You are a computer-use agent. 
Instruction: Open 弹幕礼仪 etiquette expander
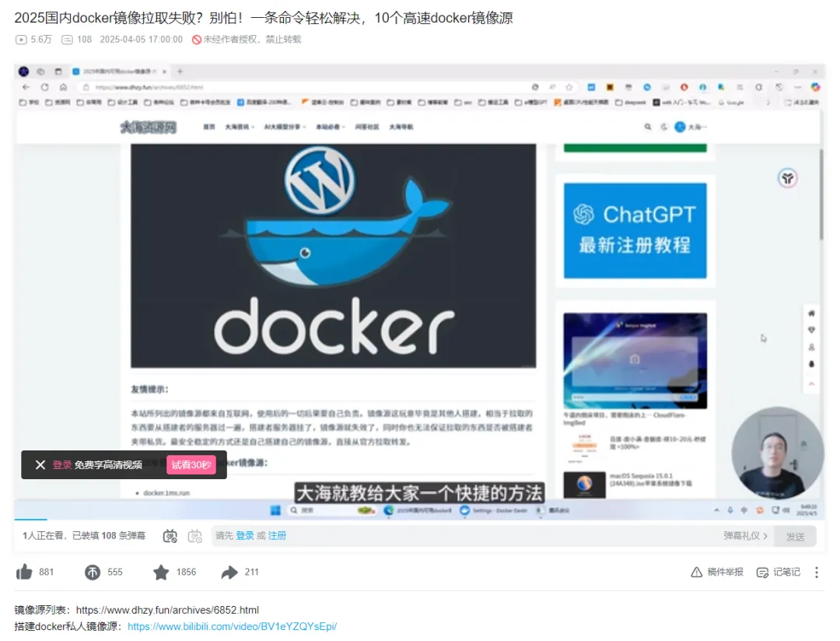pos(745,535)
